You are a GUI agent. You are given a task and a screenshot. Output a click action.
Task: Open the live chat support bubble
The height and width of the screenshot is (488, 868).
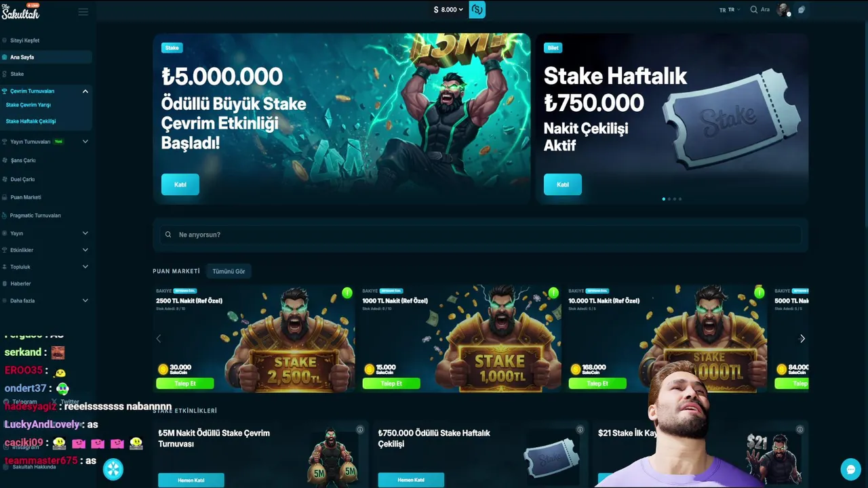[x=850, y=469]
